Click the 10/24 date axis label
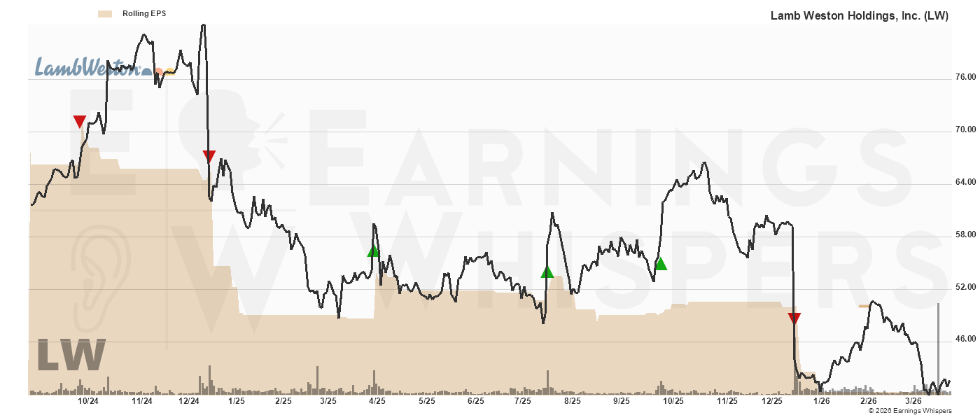 [87, 401]
